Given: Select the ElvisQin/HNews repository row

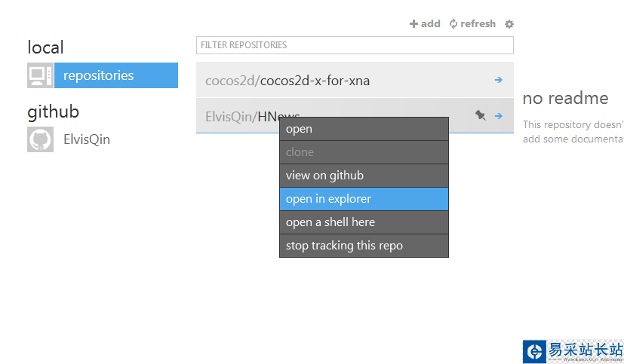Looking at the screenshot, I should coord(234,116).
